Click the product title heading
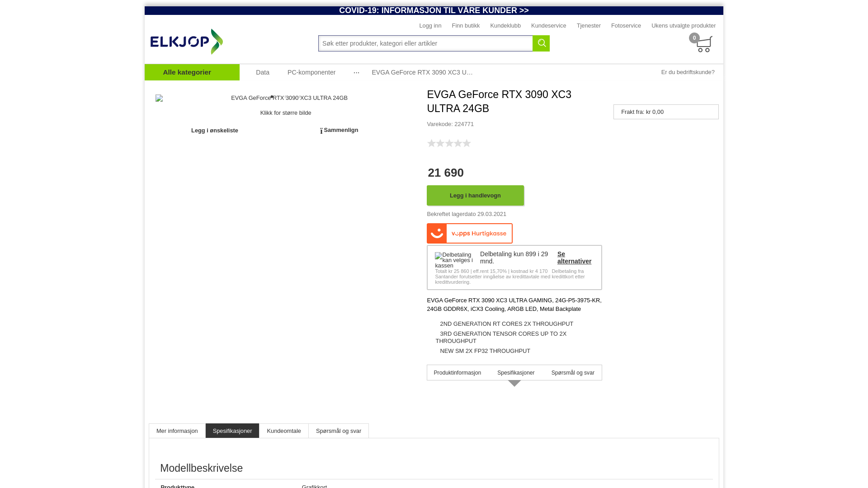Screen dimensions: 868x488 point(499,102)
